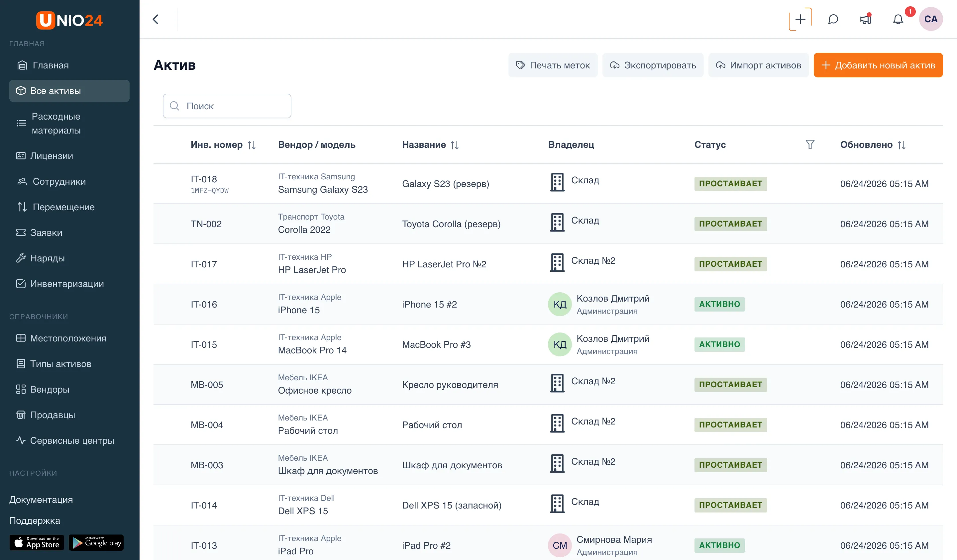Screen dimensions: 957x560
Task: Collapse sidebar with the back chevron
Action: [x=156, y=19]
